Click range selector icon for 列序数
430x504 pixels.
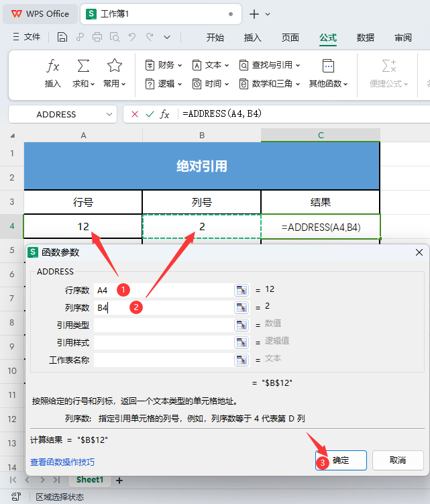[x=241, y=307]
